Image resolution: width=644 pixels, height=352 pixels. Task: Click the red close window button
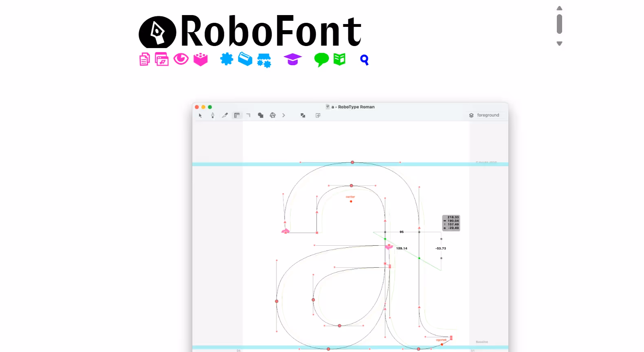[197, 107]
